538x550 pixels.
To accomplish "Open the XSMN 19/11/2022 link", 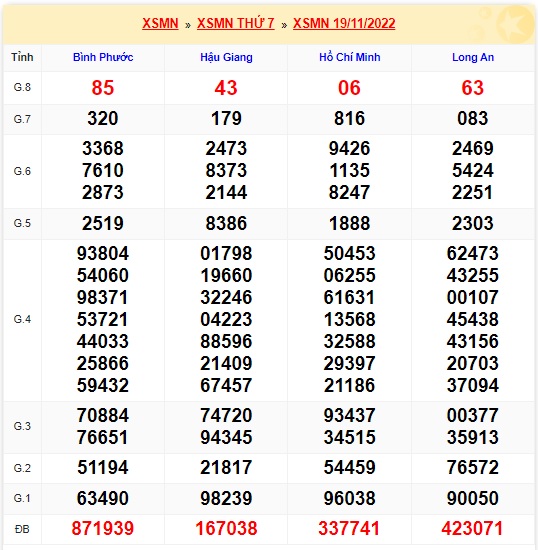I will point(344,24).
